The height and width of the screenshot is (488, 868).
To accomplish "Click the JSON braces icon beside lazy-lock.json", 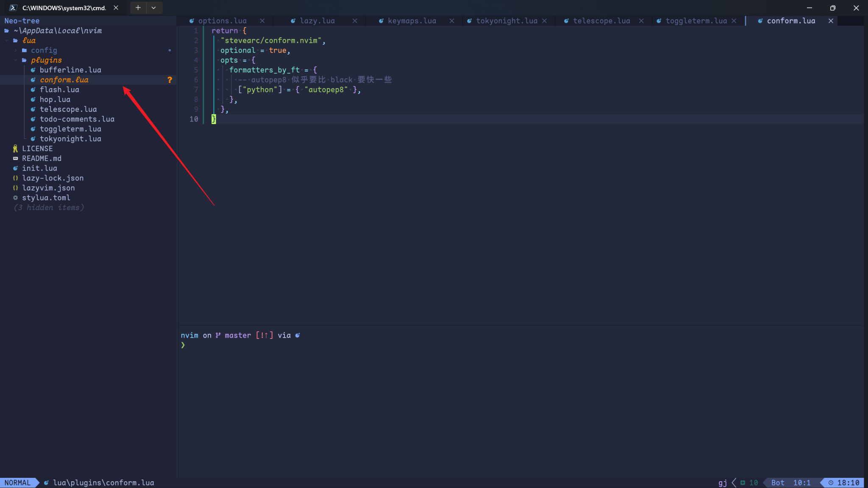I will [16, 178].
